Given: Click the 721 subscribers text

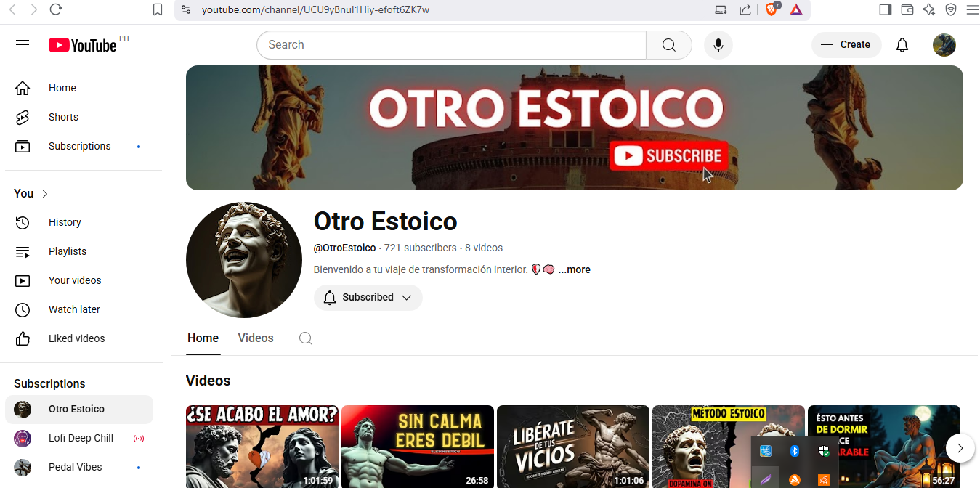Looking at the screenshot, I should (421, 248).
